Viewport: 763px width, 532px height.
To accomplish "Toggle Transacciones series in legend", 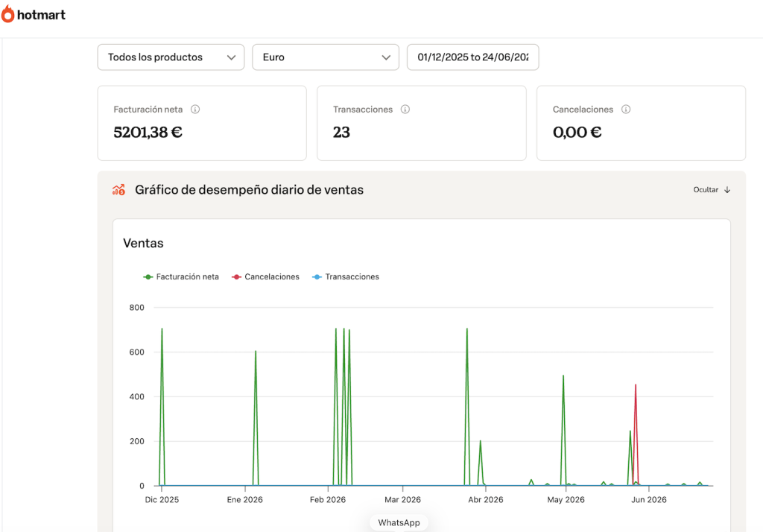I will click(346, 276).
